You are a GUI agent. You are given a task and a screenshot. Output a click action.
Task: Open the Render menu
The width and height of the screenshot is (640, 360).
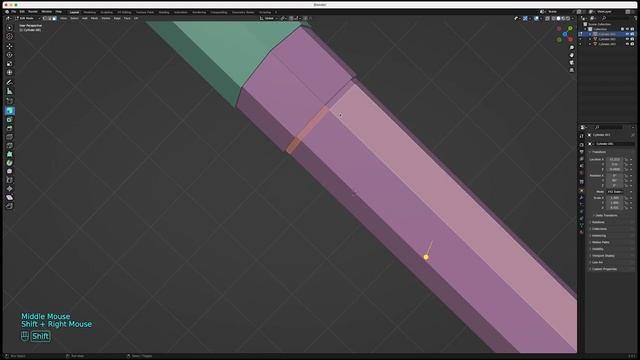[x=33, y=12]
